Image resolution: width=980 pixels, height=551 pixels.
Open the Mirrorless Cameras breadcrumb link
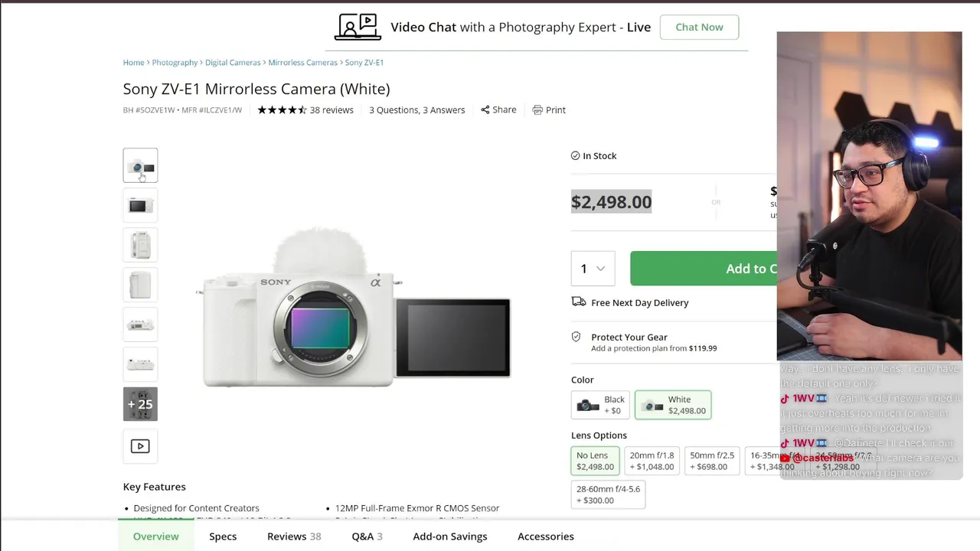tap(302, 63)
